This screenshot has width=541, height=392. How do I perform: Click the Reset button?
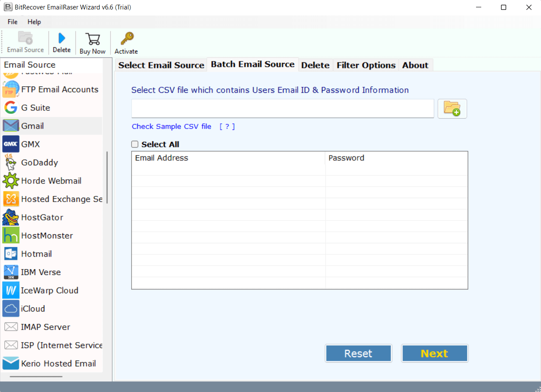[358, 353]
